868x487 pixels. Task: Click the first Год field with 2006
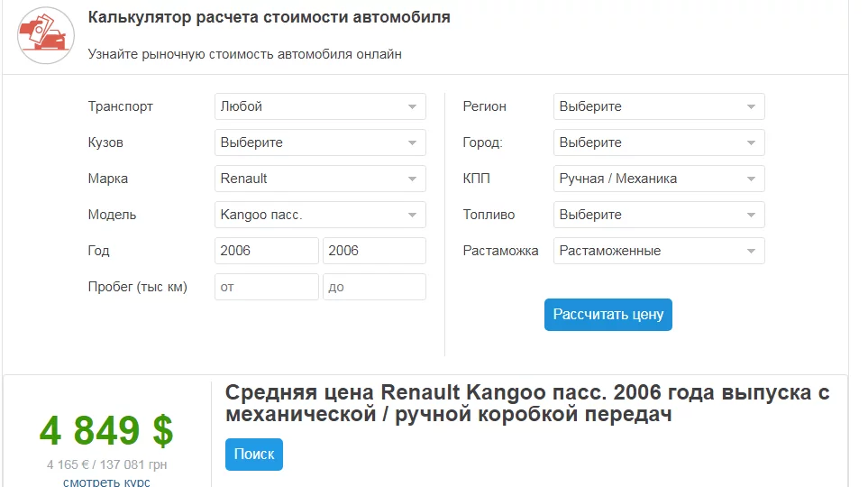(266, 251)
